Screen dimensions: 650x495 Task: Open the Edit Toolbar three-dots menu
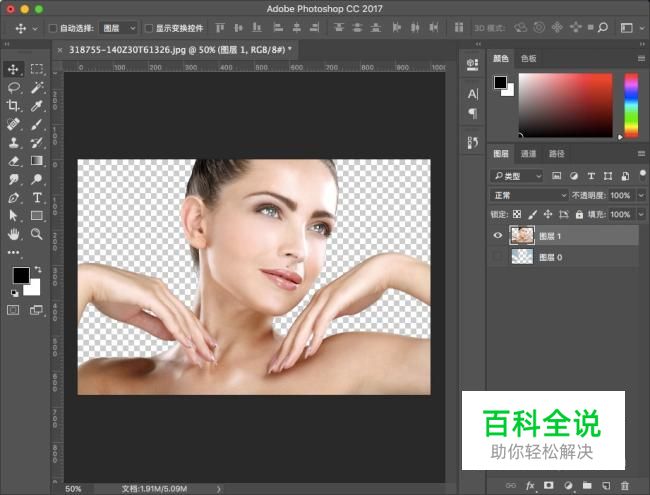[x=13, y=252]
